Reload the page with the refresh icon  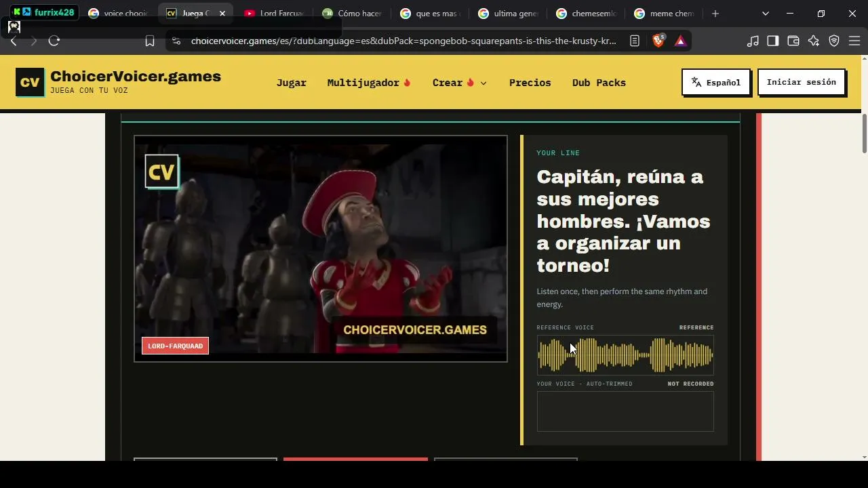(54, 41)
